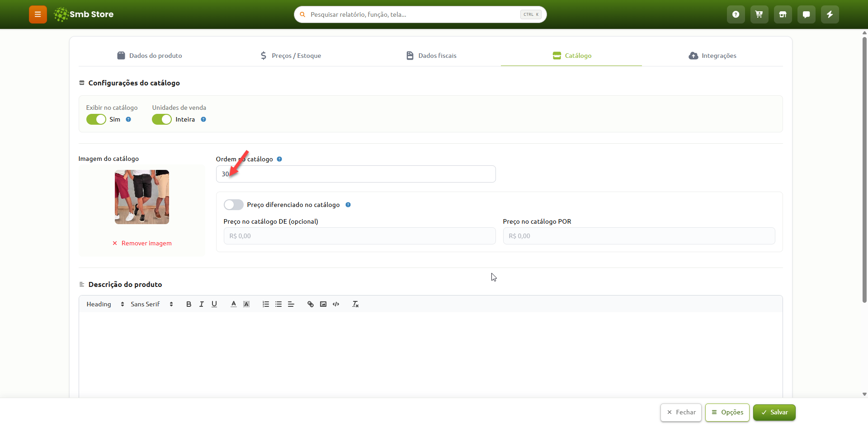Click the catalog product image thumbnail
Screen dimensions: 868x427
(142, 197)
